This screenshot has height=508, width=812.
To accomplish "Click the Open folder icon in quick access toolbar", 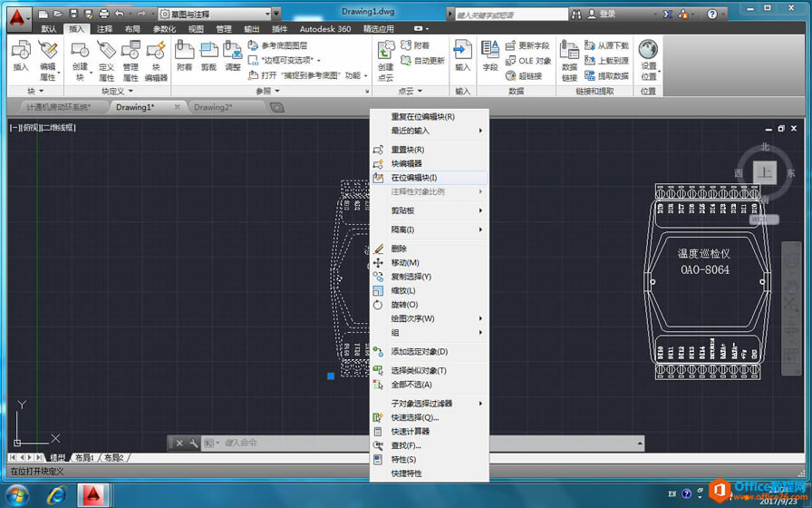I will 59,14.
